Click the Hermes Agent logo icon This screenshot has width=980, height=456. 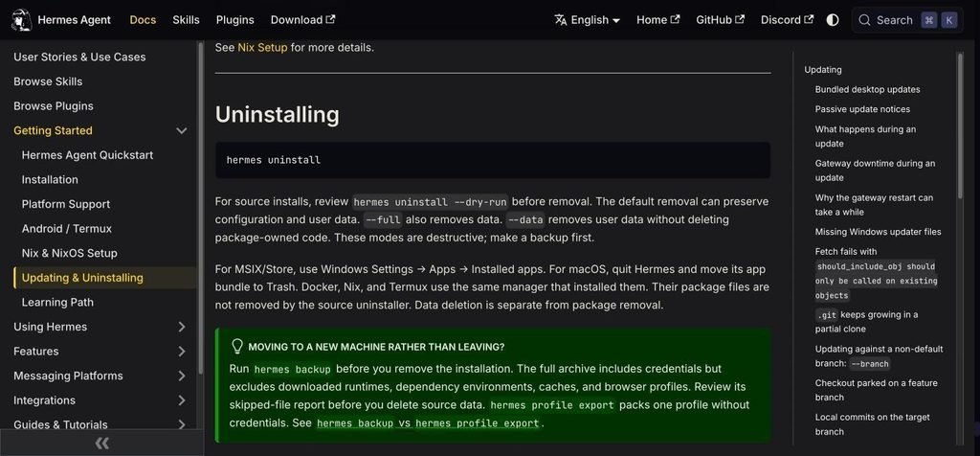coord(21,20)
